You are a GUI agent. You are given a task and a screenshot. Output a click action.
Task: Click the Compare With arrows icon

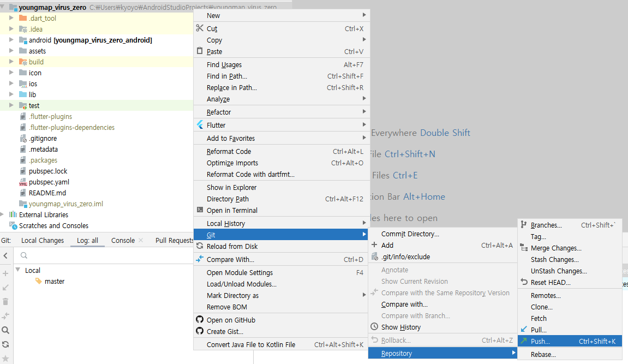(x=200, y=259)
